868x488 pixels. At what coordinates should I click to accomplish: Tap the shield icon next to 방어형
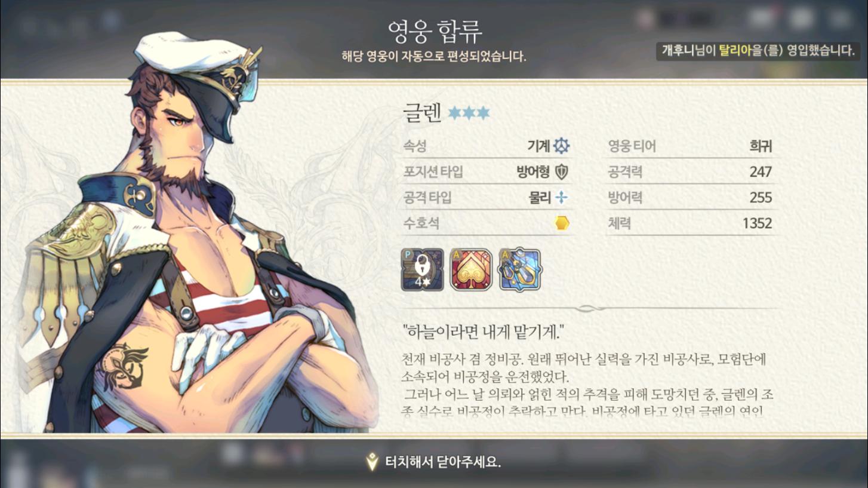click(x=562, y=172)
